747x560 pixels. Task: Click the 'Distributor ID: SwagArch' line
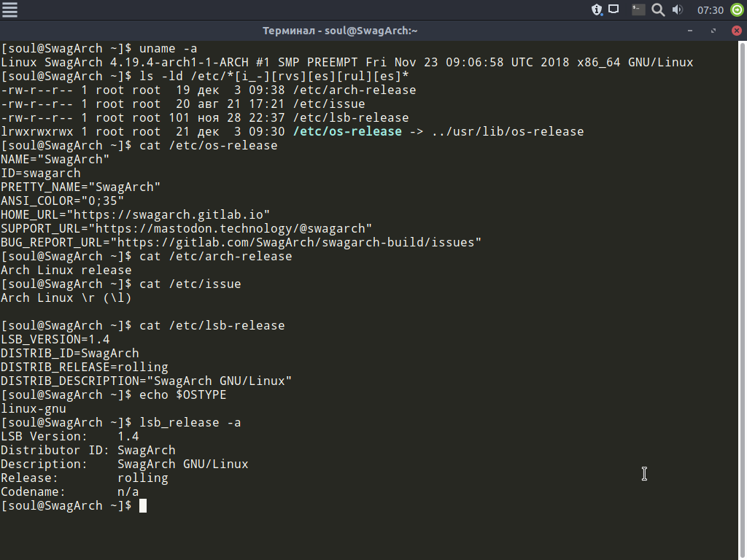88,450
